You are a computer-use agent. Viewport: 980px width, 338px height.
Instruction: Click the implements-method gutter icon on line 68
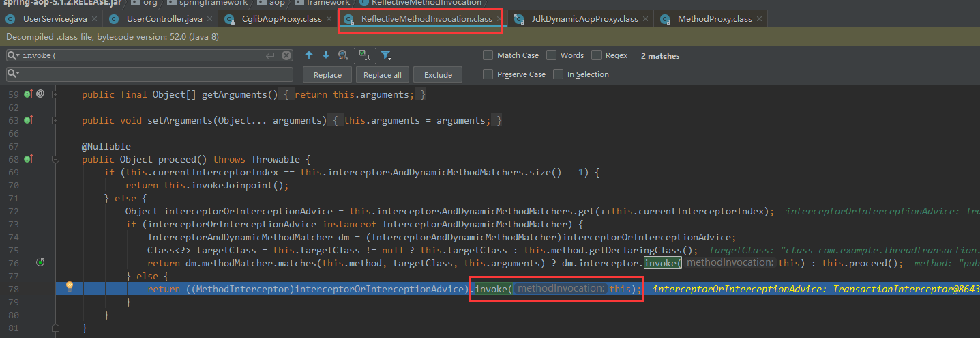pos(28,159)
